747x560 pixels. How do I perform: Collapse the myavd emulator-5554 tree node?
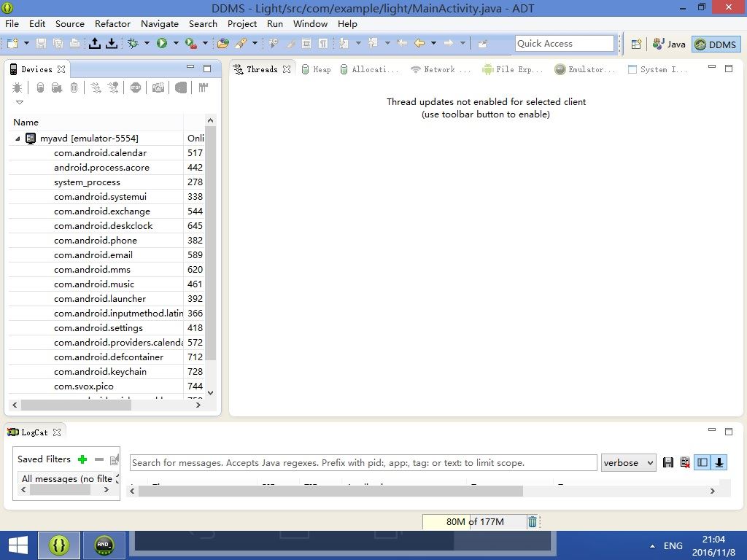pyautogui.click(x=18, y=139)
